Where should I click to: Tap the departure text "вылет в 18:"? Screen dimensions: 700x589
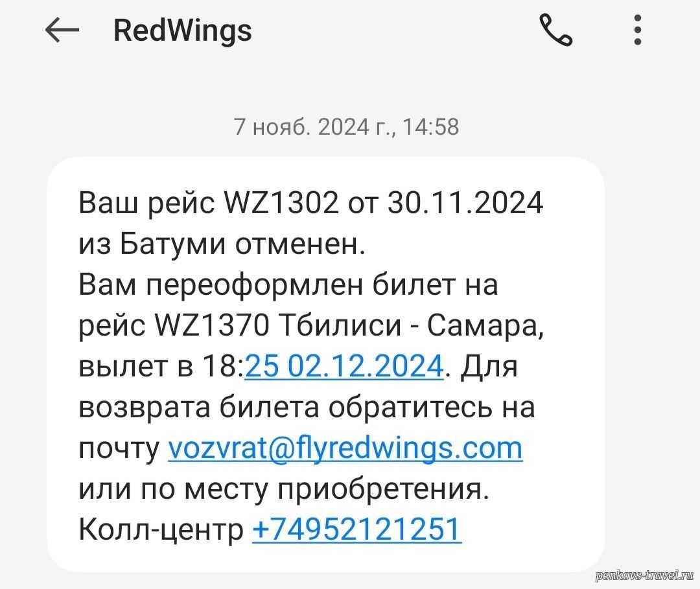161,366
